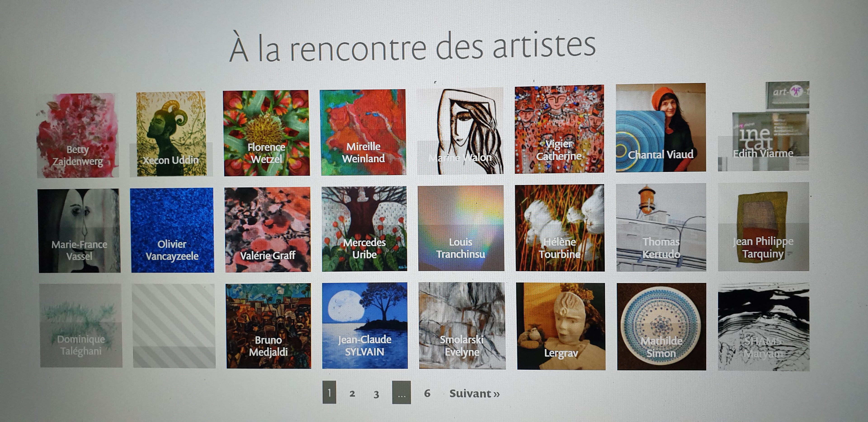
Task: View the Walon line drawing tile
Action: pos(460,132)
